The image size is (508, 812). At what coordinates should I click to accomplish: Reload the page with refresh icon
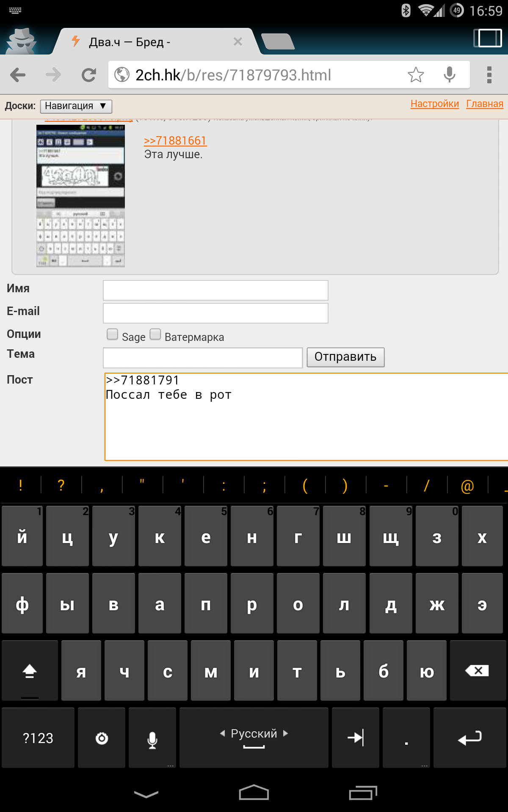[89, 75]
